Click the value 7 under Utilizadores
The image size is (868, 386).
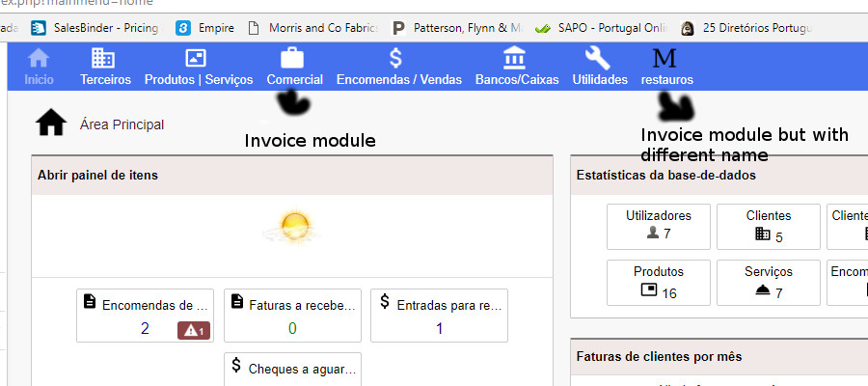point(667,234)
